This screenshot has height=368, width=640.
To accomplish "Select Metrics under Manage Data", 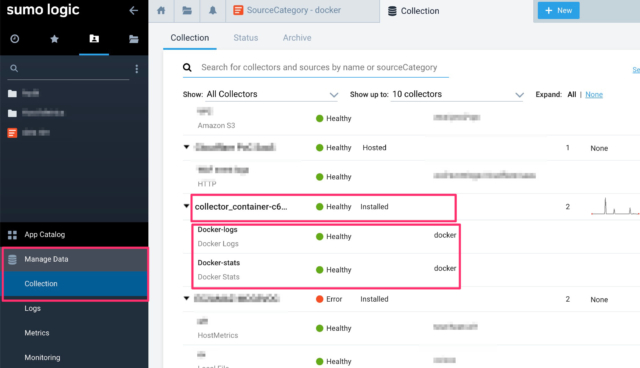I will click(37, 333).
